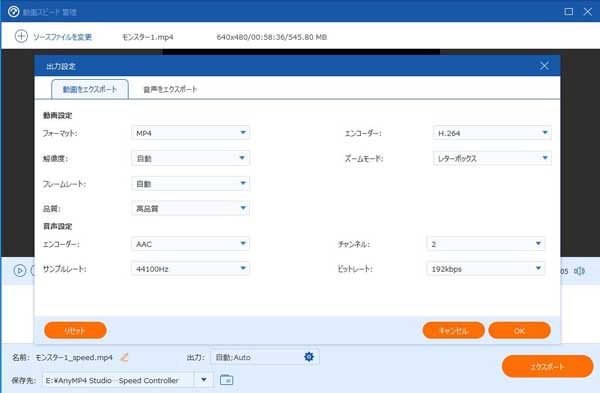Open the フォーマット MP4 dropdown
Screen dimensions: 600x393
(190, 133)
